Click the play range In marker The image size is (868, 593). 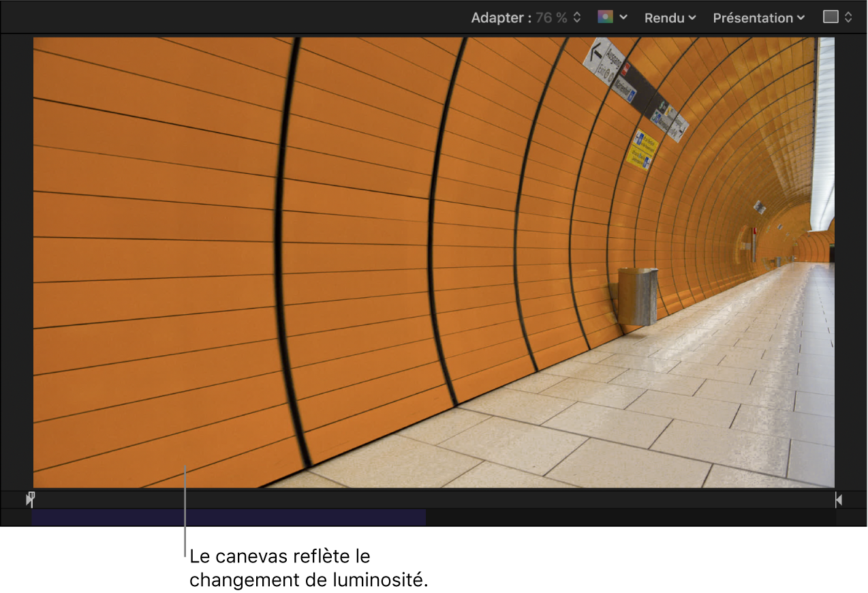30,500
